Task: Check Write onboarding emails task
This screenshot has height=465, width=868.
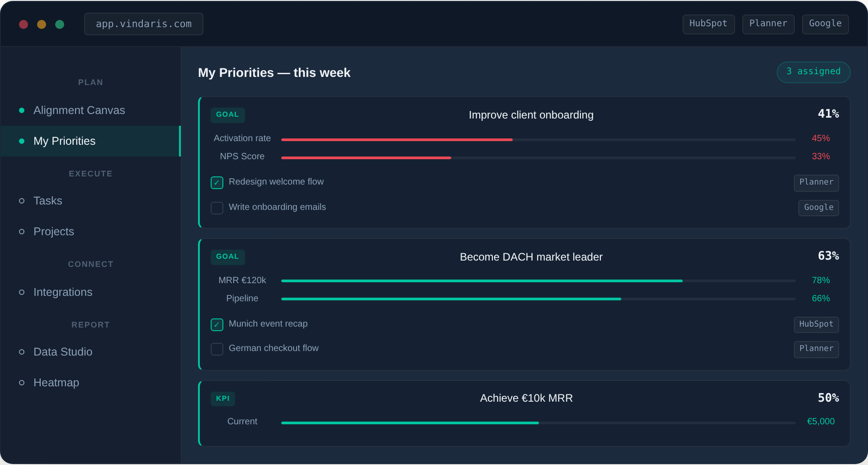Action: pyautogui.click(x=217, y=208)
